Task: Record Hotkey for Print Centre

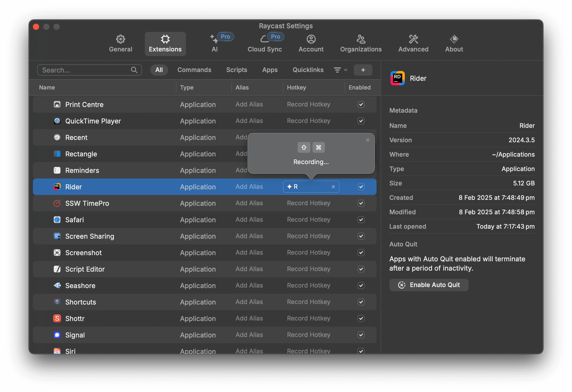Action: (309, 104)
